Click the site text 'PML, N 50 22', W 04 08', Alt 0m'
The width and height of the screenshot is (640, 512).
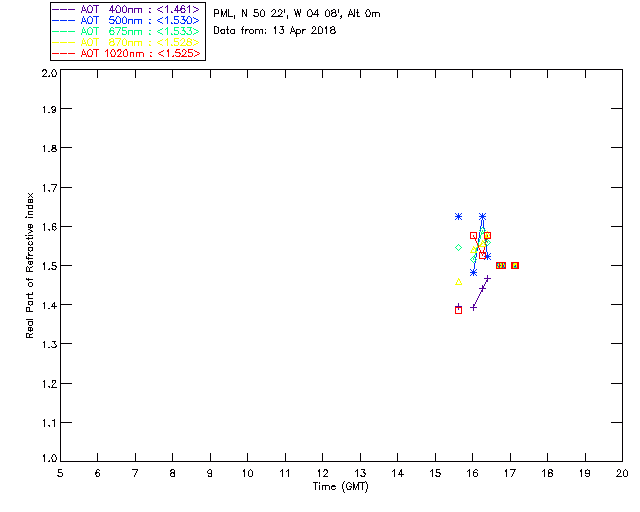click(x=297, y=14)
